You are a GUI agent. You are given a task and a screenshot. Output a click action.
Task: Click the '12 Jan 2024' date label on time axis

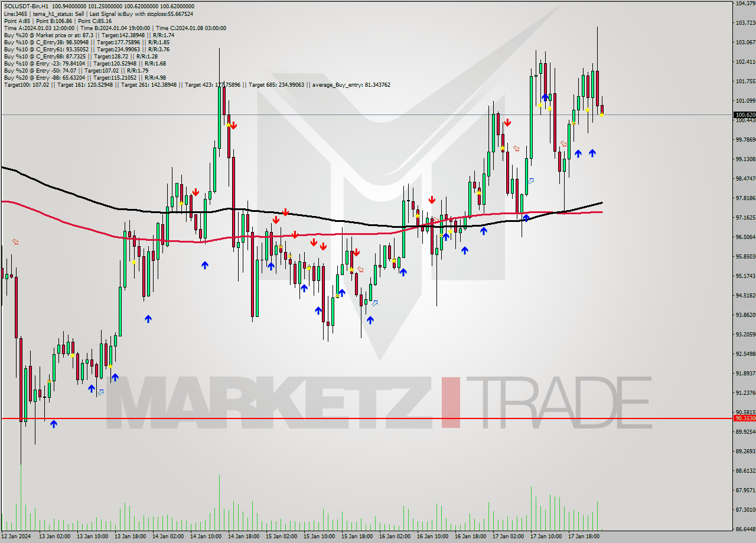point(15,536)
